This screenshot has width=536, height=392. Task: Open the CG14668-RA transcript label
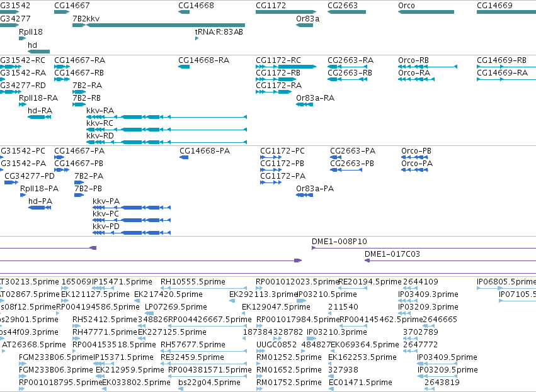point(203,60)
